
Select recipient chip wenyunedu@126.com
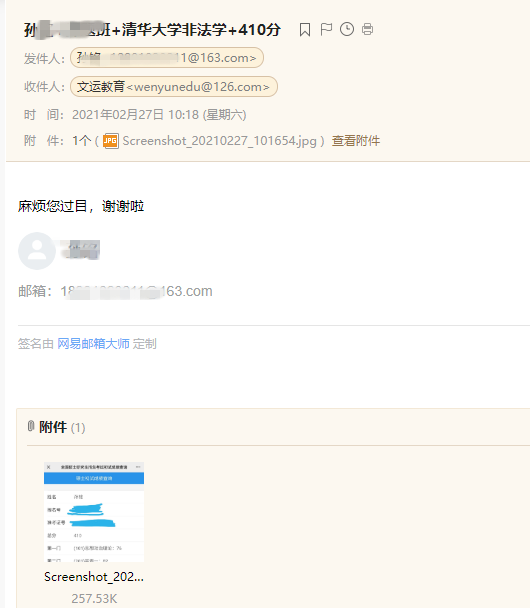coord(174,86)
